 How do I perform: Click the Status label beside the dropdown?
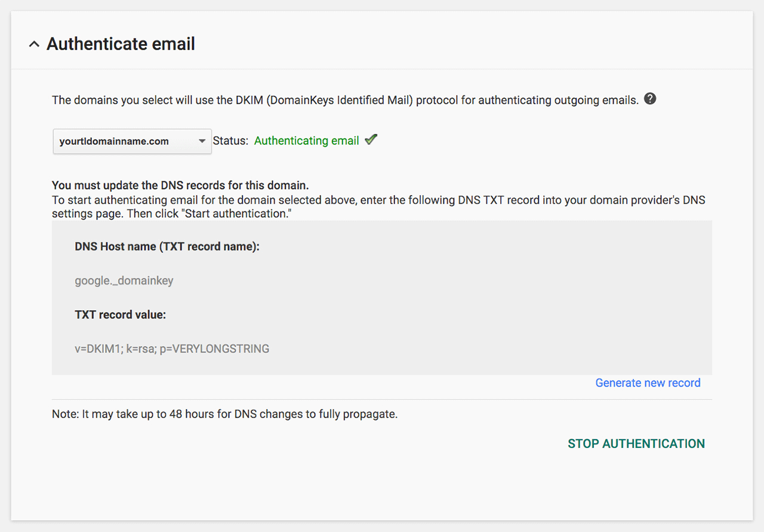(x=230, y=141)
